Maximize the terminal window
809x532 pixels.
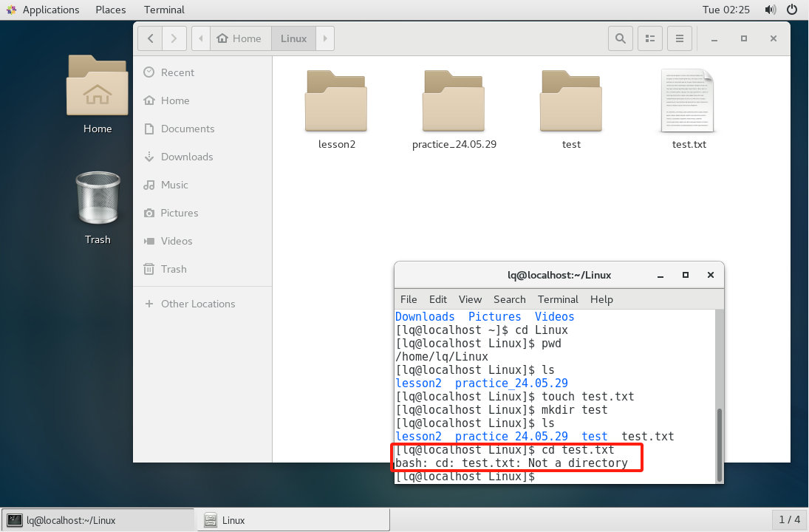[x=686, y=276]
